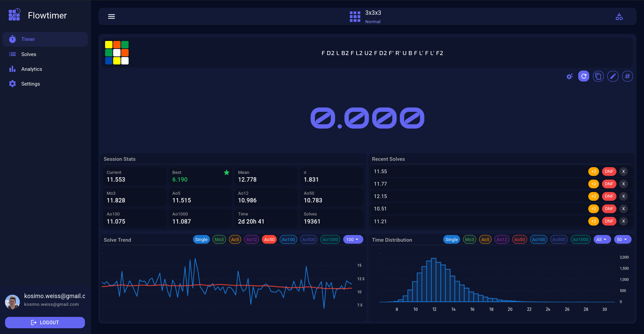
Task: Click the 3x3x3 puzzle grid icon
Action: pyautogui.click(x=355, y=16)
